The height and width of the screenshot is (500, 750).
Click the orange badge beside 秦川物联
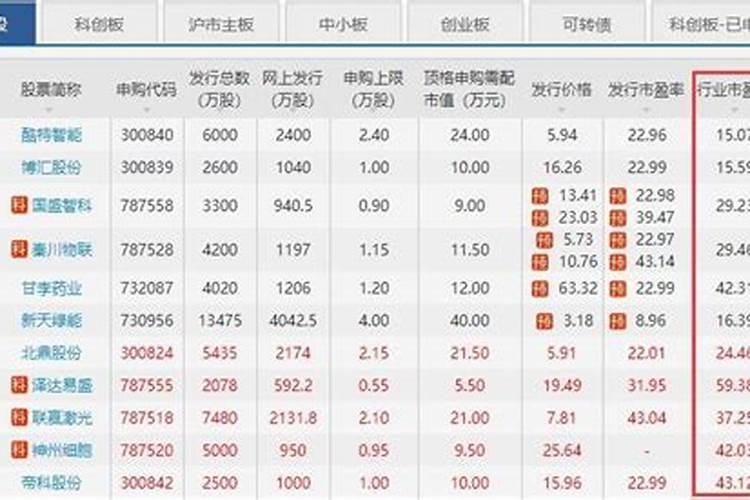coord(19,249)
